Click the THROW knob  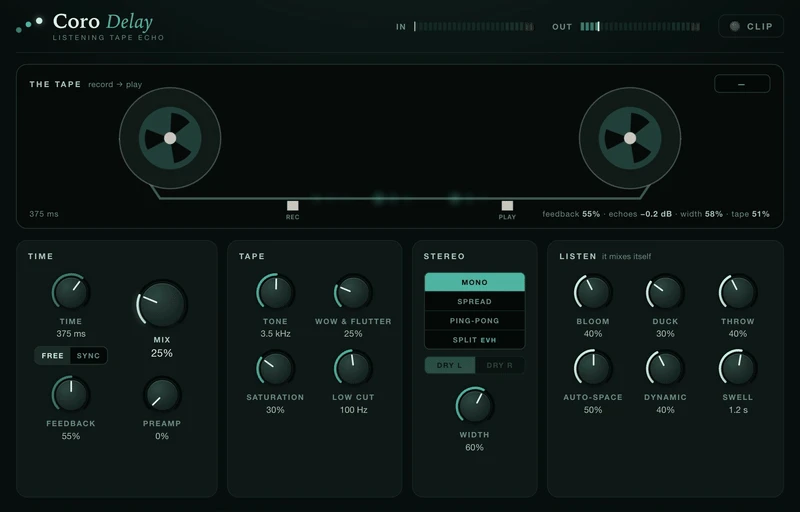pyautogui.click(x=738, y=292)
